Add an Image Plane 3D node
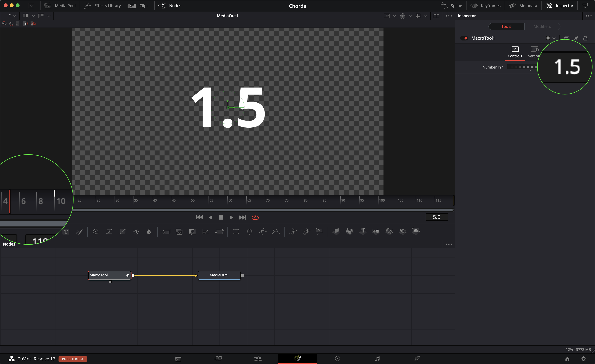595x364 pixels. pos(336,231)
